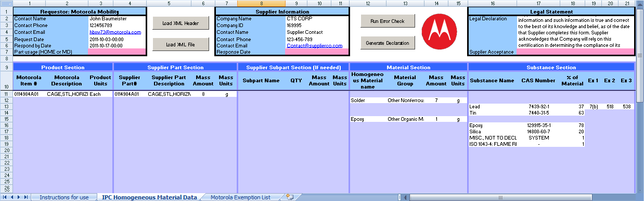Select the pink Response Date input cell
The height and width of the screenshot is (201, 644).
317,52
